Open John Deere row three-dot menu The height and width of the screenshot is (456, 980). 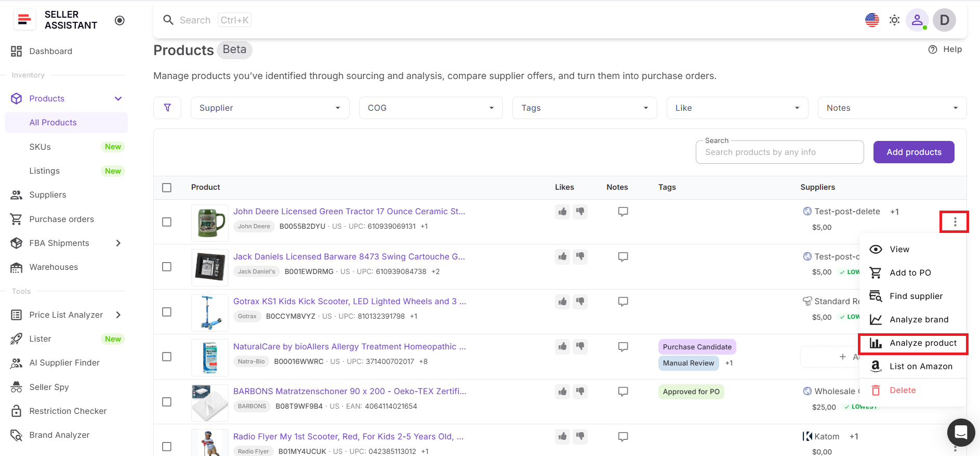955,222
